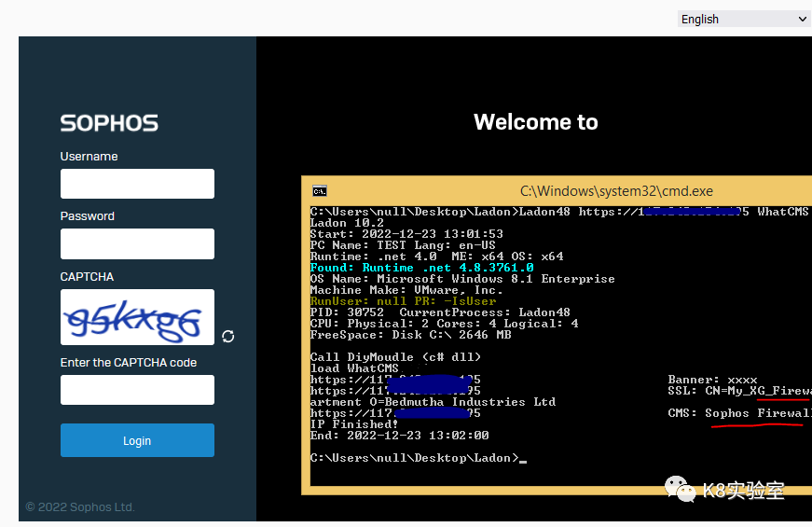
Task: Click the CAPTCHA label text
Action: [87, 277]
